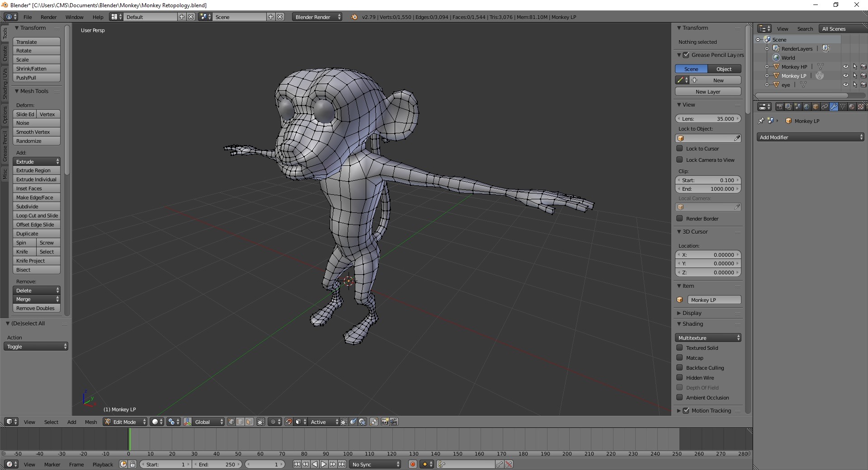868x470 pixels.
Task: Click the Subdivide button
Action: [37, 206]
